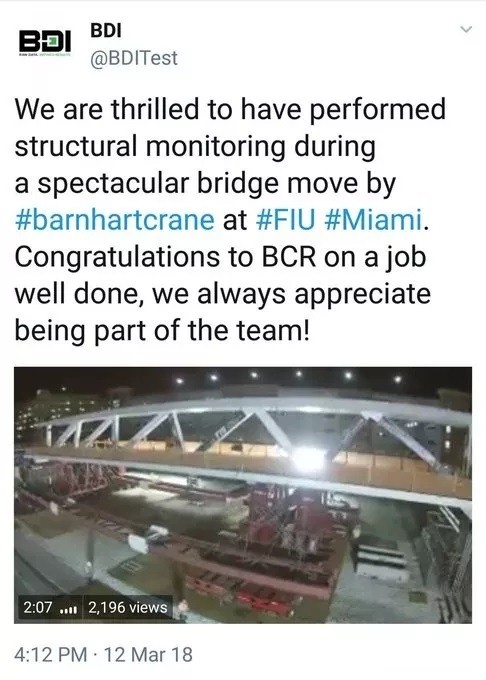Open the BDI display name

pos(106,30)
